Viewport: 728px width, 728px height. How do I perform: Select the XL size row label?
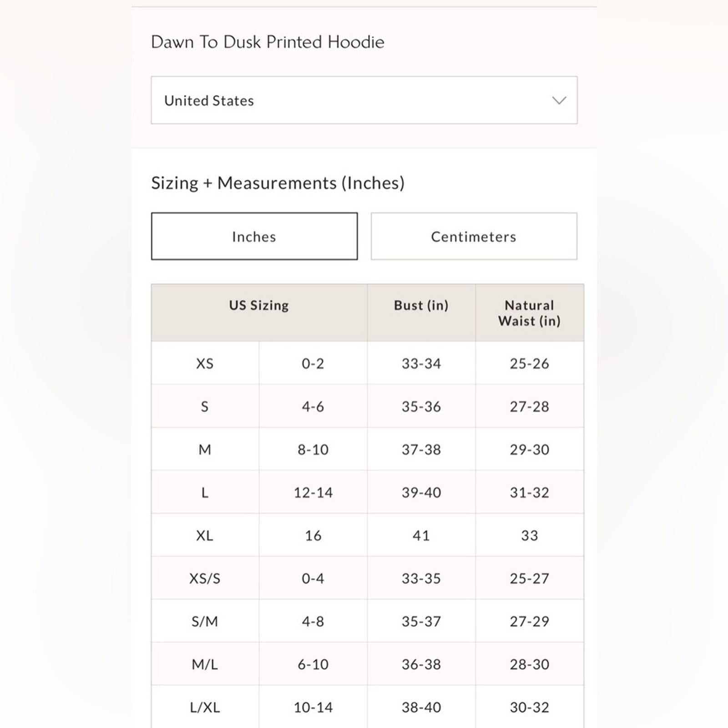click(x=205, y=536)
